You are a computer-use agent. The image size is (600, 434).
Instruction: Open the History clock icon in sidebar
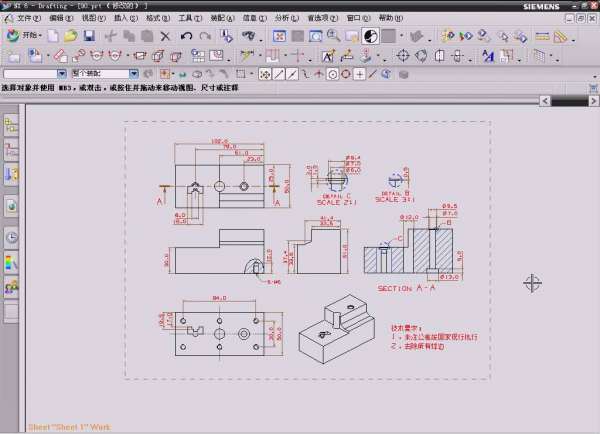click(12, 237)
